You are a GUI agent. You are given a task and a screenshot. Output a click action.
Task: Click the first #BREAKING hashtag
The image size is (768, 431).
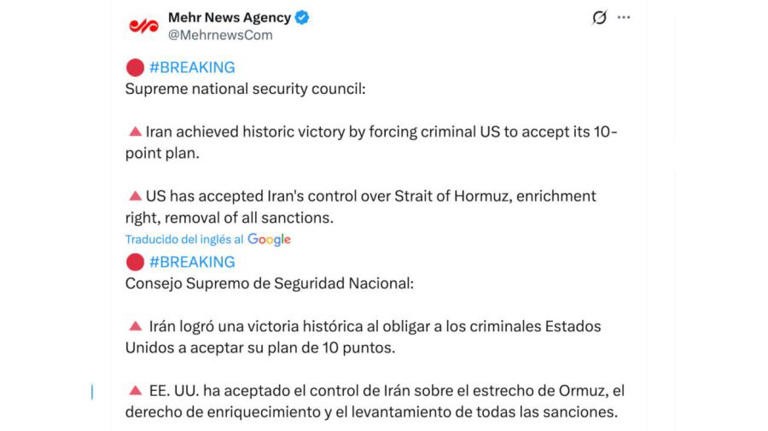(192, 67)
